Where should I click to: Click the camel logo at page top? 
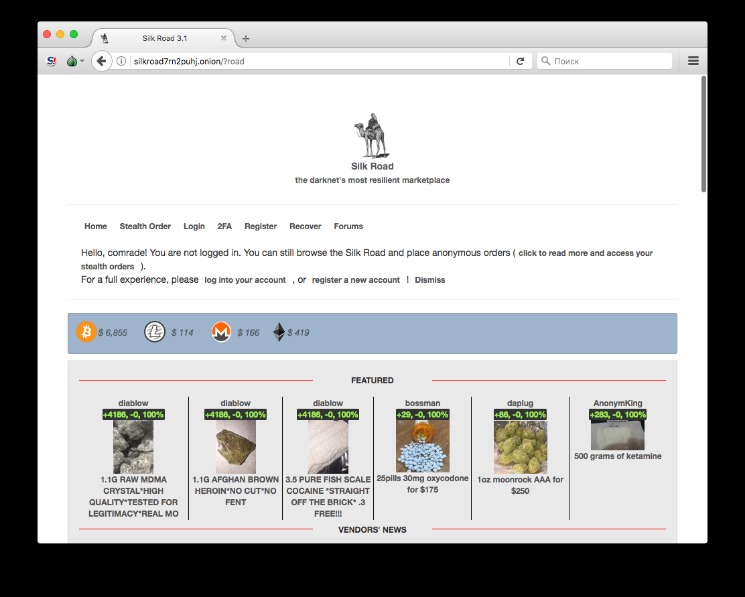(x=371, y=136)
